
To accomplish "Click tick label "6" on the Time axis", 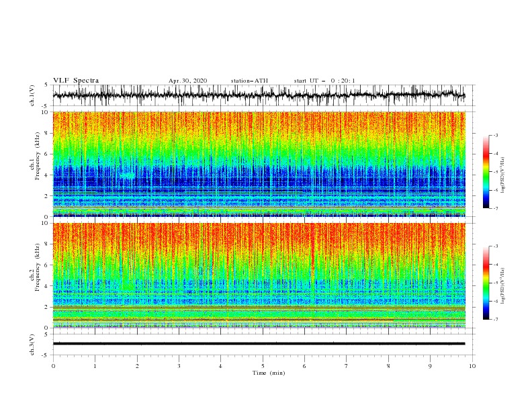I will click(304, 366).
